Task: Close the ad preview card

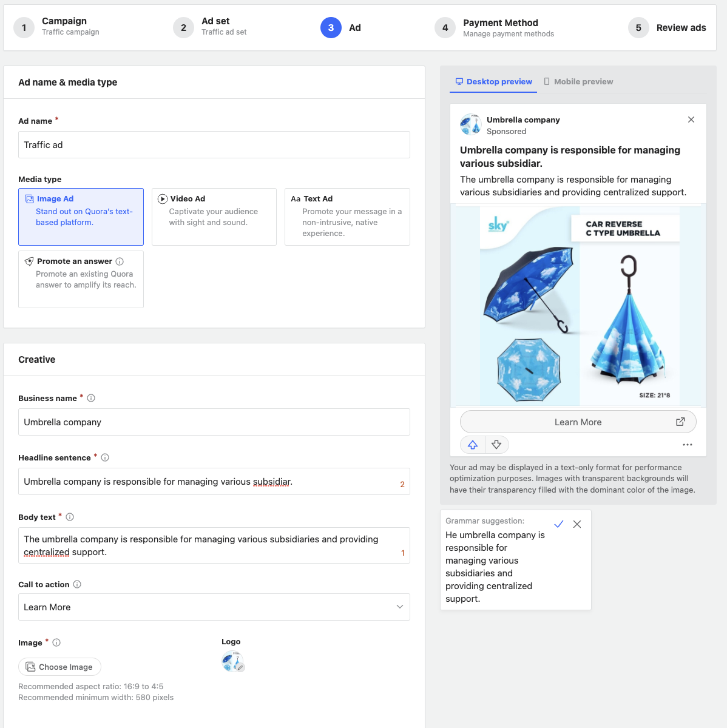Action: tap(691, 120)
